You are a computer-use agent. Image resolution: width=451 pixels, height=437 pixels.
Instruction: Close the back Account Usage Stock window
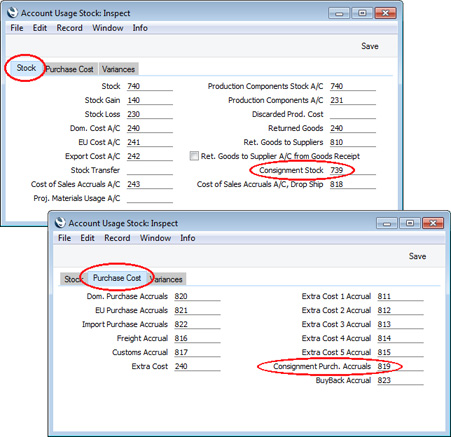pos(385,13)
